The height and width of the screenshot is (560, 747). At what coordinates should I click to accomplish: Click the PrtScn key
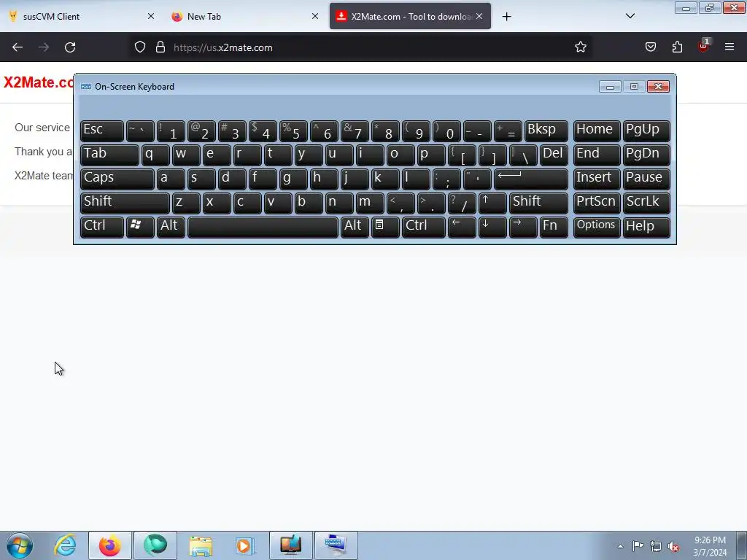point(597,203)
